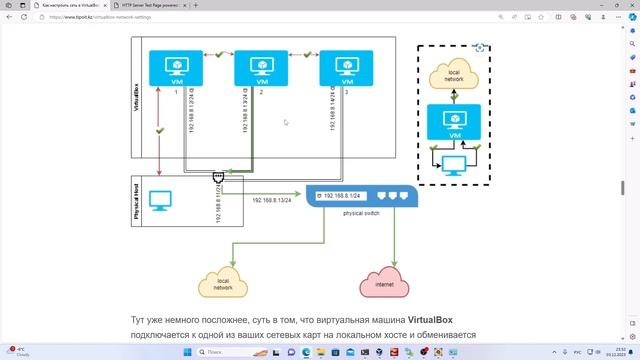Image resolution: width=640 pixels, height=360 pixels.
Task: Click the scrollbar down arrow
Action: click(623, 338)
